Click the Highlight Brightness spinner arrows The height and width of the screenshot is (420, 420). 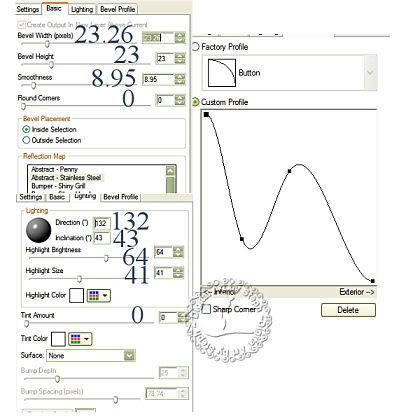[x=178, y=252]
